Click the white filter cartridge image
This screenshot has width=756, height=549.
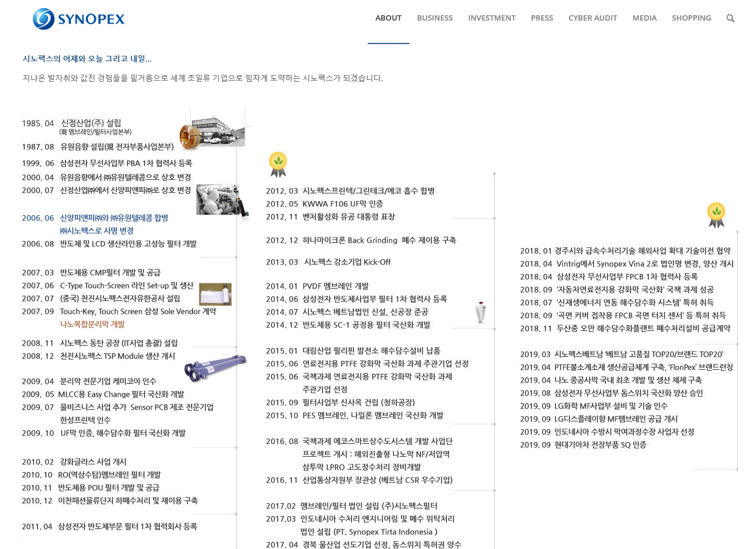tap(482, 312)
